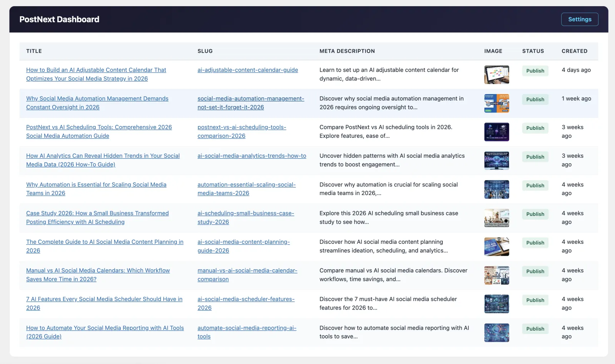View thumbnail for Complete Guide Content Planning row
Viewport: 615px width, 364px height.
(497, 247)
